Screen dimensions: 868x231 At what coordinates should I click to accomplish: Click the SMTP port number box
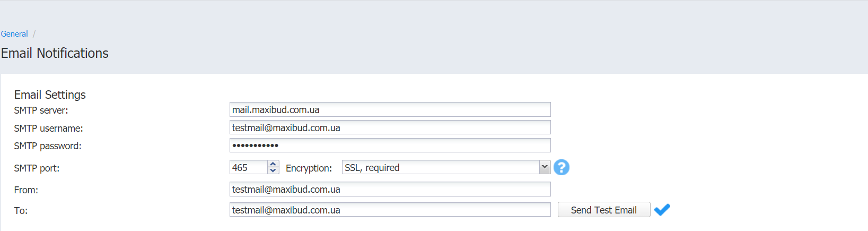pyautogui.click(x=249, y=167)
